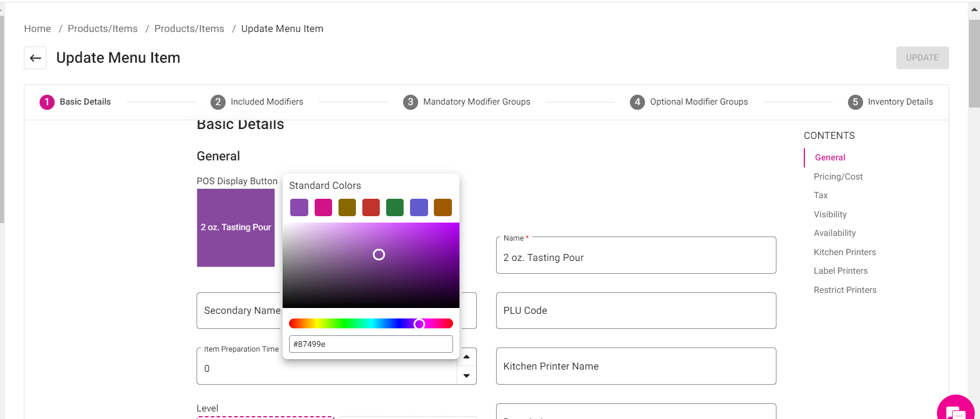This screenshot has width=980, height=419.
Task: Open the chat support bubble icon
Action: point(956,410)
